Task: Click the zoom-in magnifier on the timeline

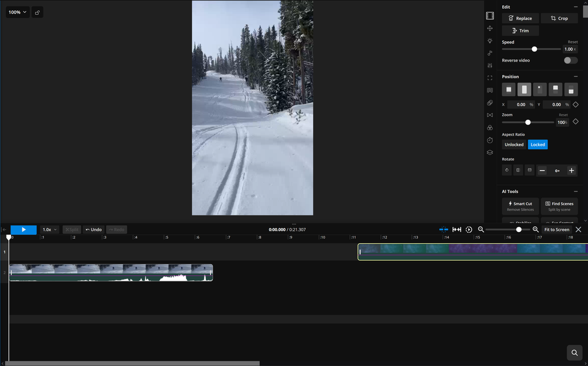Action: click(535, 230)
